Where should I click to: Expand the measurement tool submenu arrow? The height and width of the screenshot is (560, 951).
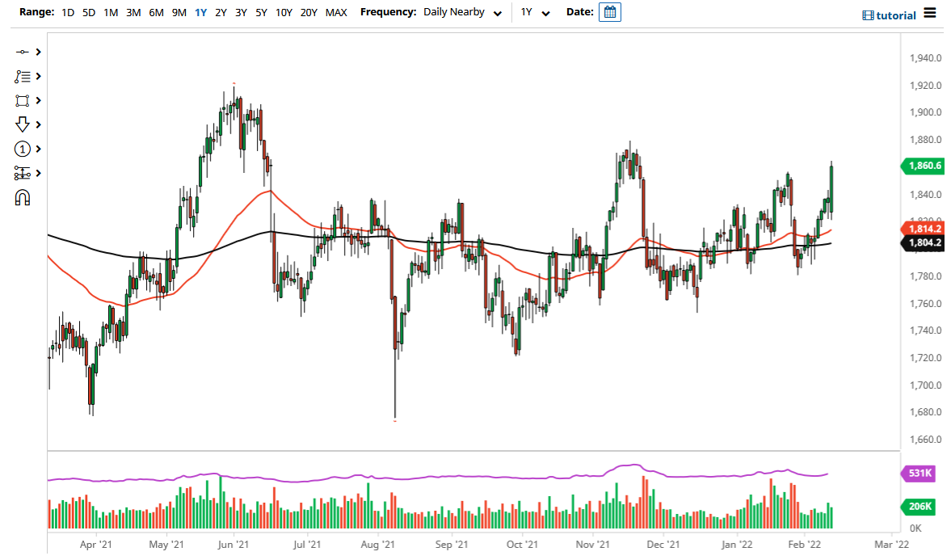(x=38, y=174)
